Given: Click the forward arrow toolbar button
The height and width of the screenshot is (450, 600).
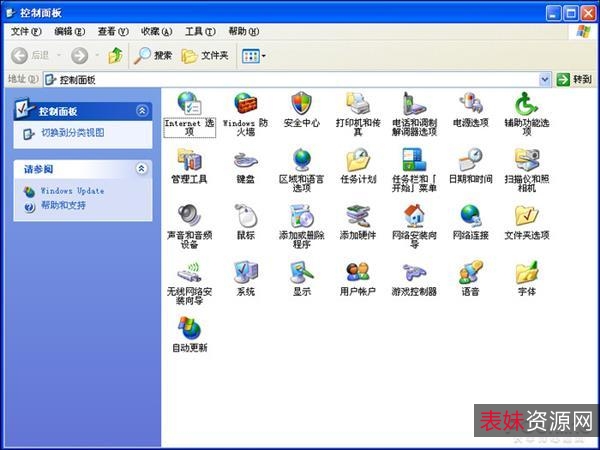Looking at the screenshot, I should (x=80, y=56).
